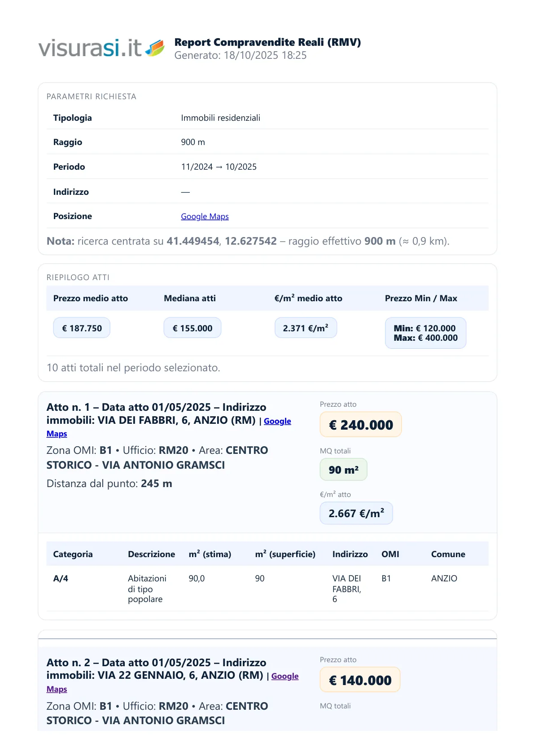Click the Min/Max price badge
Screen dimensions: 534x756
coord(425,333)
